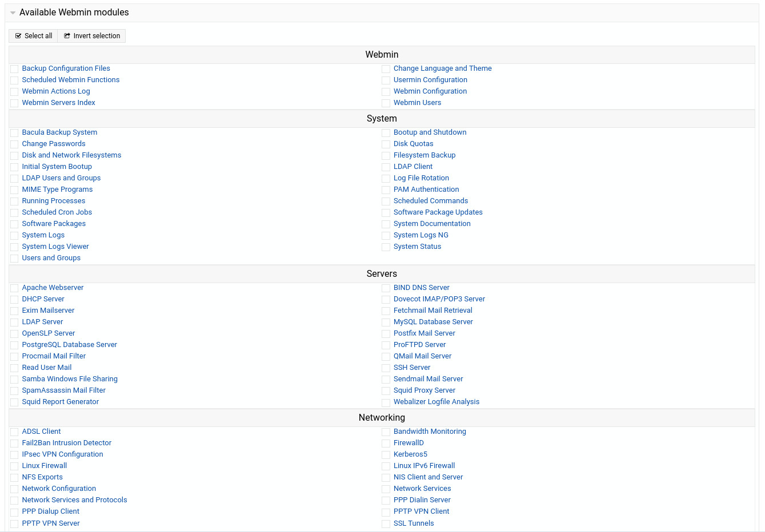Select the SSH Server checkbox
This screenshot has height=532, width=765.
386,368
